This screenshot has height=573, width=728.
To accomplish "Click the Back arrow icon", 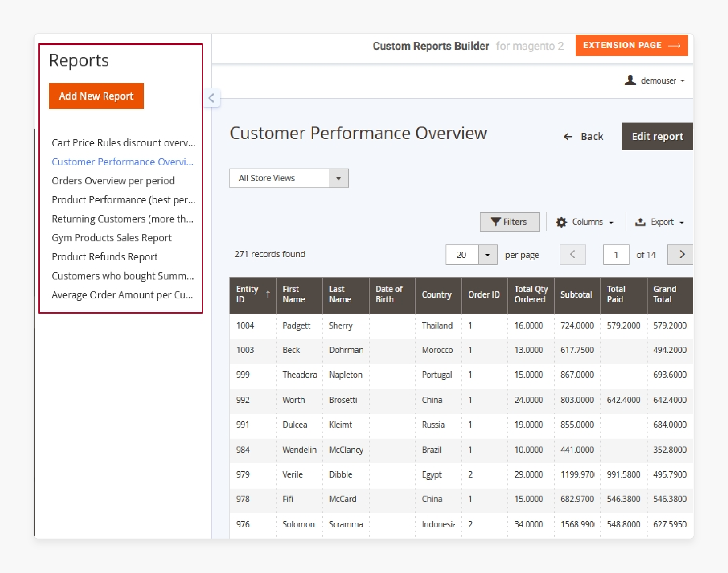I will 568,137.
